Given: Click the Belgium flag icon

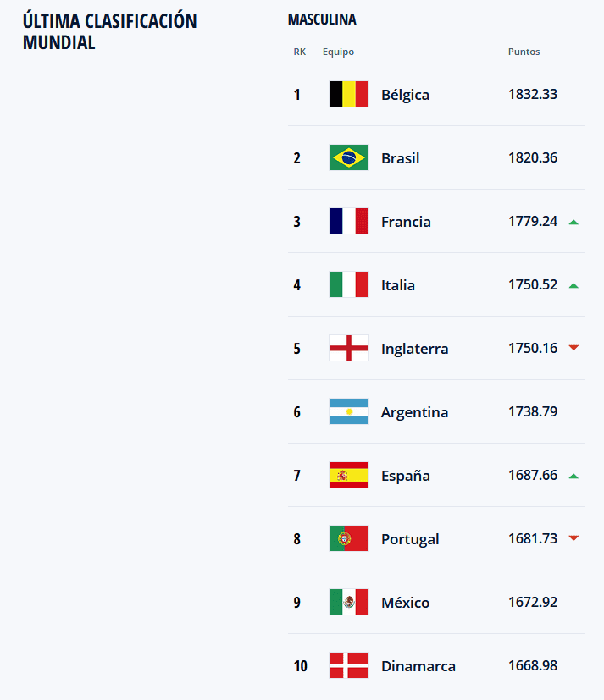Looking at the screenshot, I should pyautogui.click(x=348, y=94).
